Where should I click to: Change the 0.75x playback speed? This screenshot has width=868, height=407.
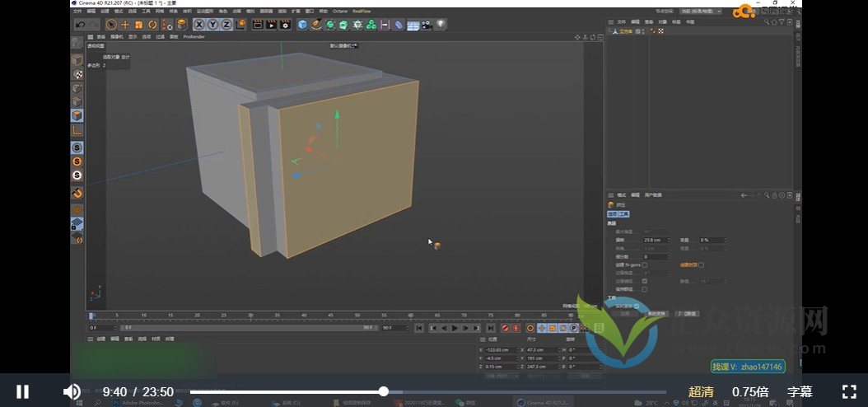point(749,392)
